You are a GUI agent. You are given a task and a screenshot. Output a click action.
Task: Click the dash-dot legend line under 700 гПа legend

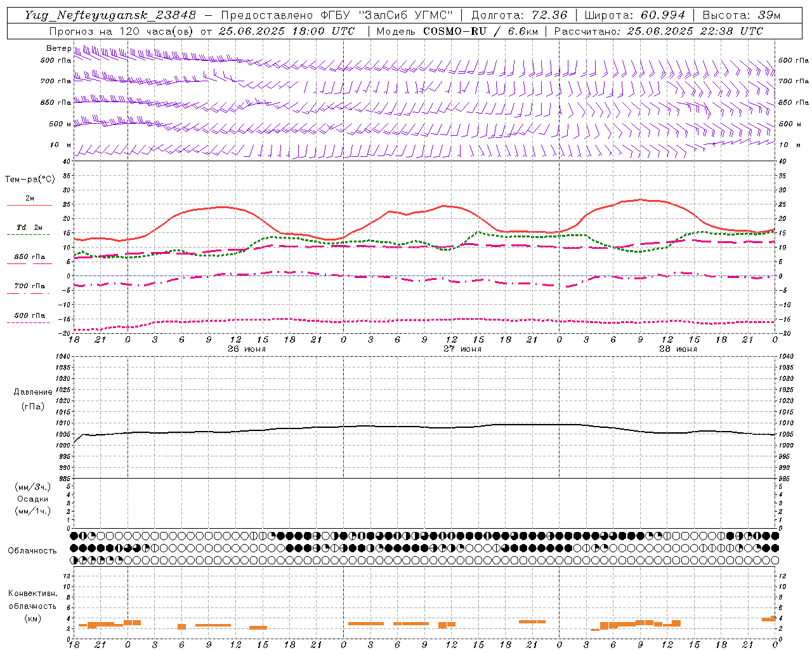point(29,293)
